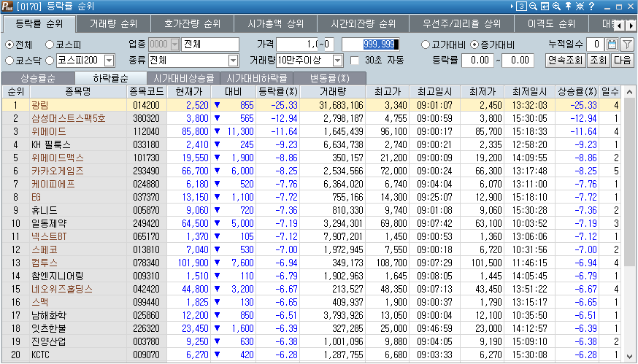Open the 종류 전체 dropdown
The height and width of the screenshot is (364, 638).
(x=233, y=61)
